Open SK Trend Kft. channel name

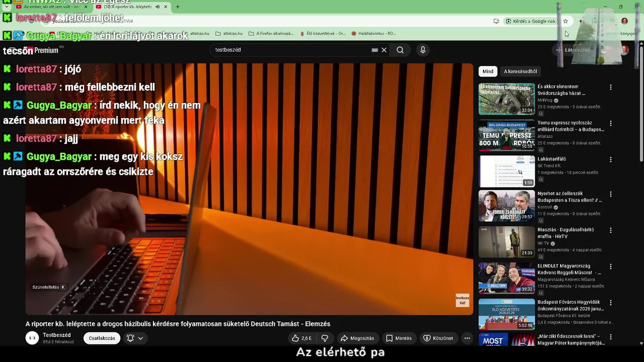[x=549, y=166]
